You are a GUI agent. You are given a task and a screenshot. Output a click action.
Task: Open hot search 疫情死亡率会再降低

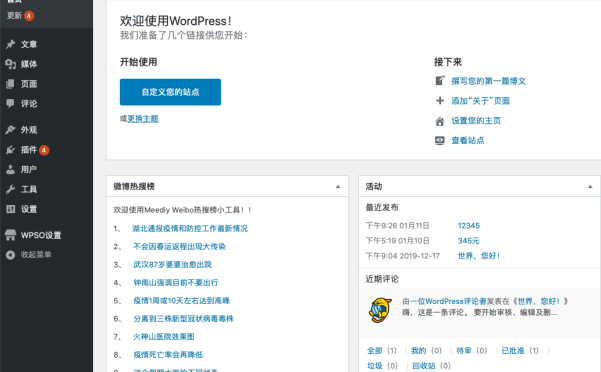(x=168, y=355)
